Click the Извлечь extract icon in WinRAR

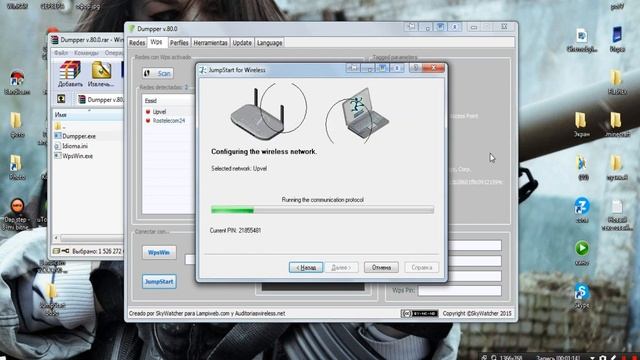(101, 74)
